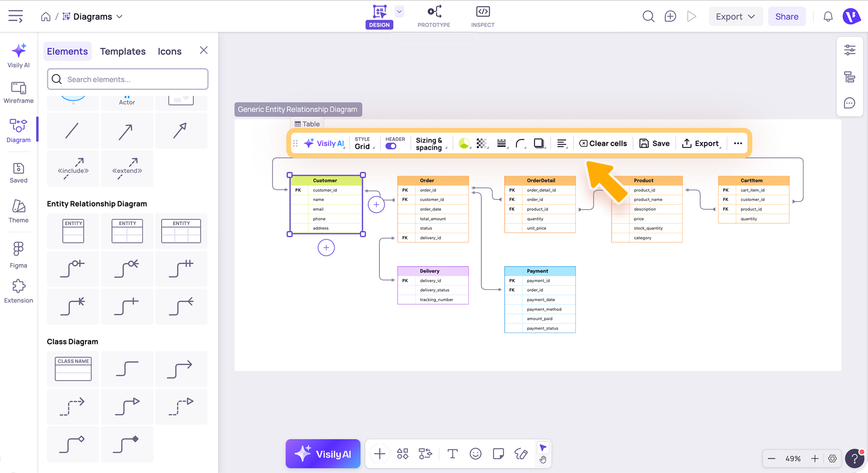
Task: Open the transparency checkerboard swatch
Action: pos(482,143)
